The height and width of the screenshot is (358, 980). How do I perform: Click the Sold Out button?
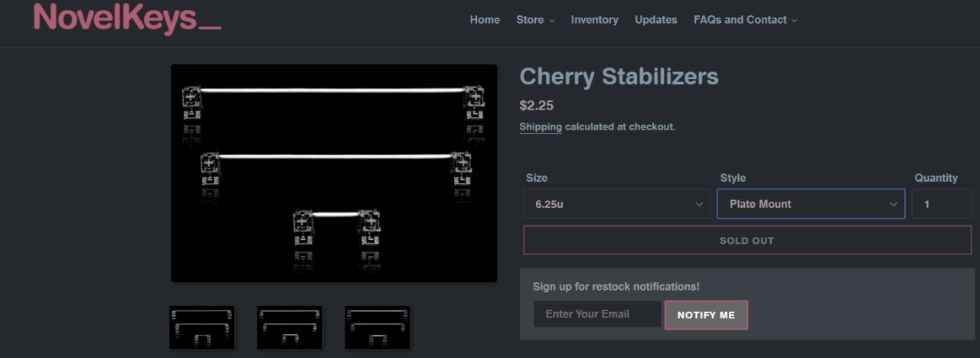coord(746,240)
